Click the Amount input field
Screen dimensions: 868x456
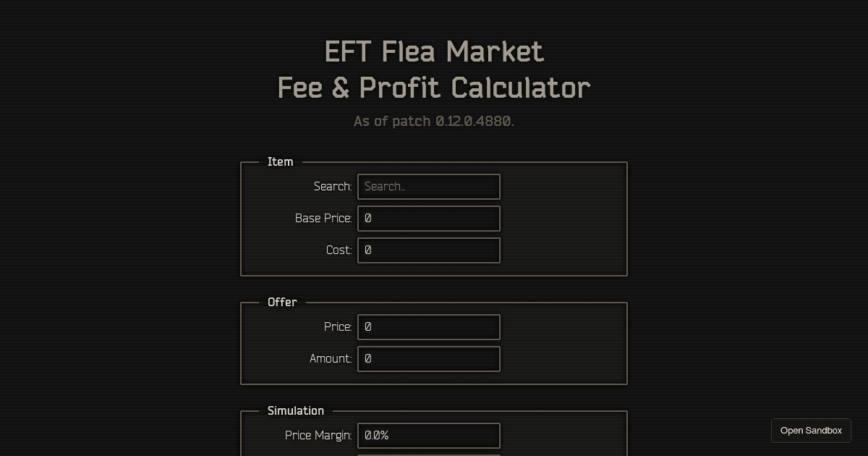(x=429, y=358)
